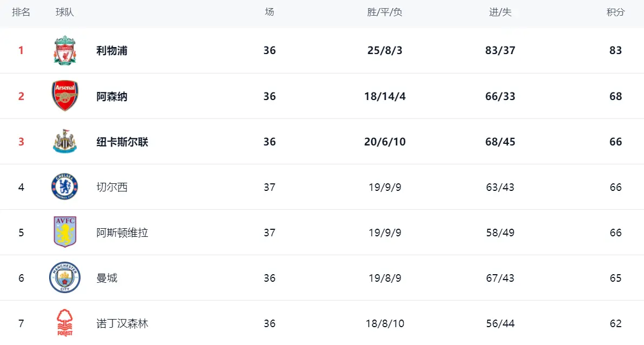644x345 pixels.
Task: Click the Nottingham Forest logo
Action: point(65,323)
